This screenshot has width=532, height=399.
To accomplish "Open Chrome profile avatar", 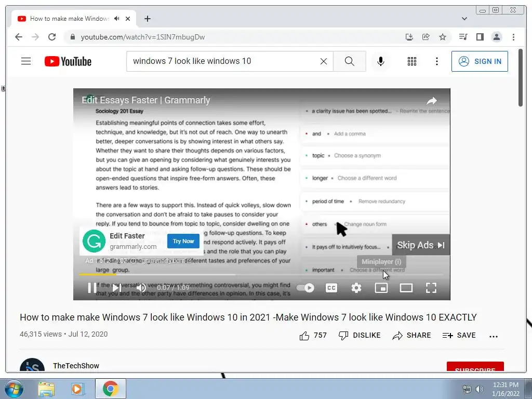I will click(x=496, y=37).
